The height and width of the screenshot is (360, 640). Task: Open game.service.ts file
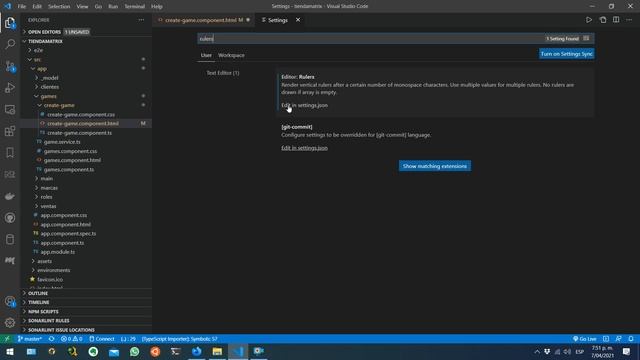click(x=62, y=142)
